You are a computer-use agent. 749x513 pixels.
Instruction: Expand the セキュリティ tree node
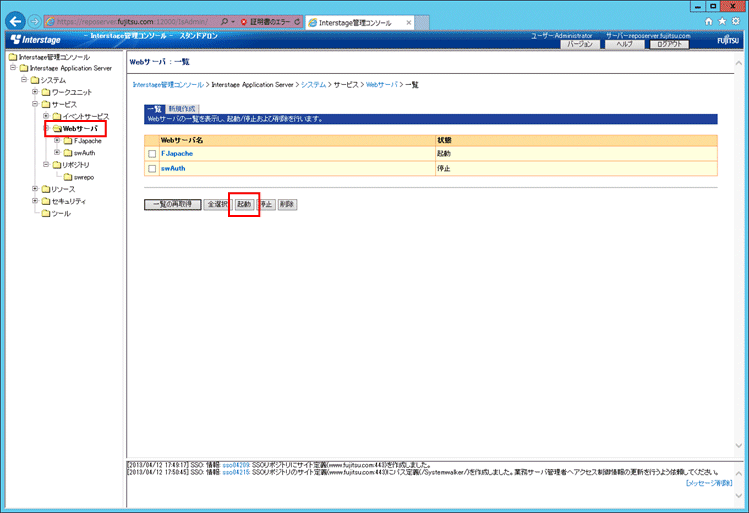(x=35, y=201)
